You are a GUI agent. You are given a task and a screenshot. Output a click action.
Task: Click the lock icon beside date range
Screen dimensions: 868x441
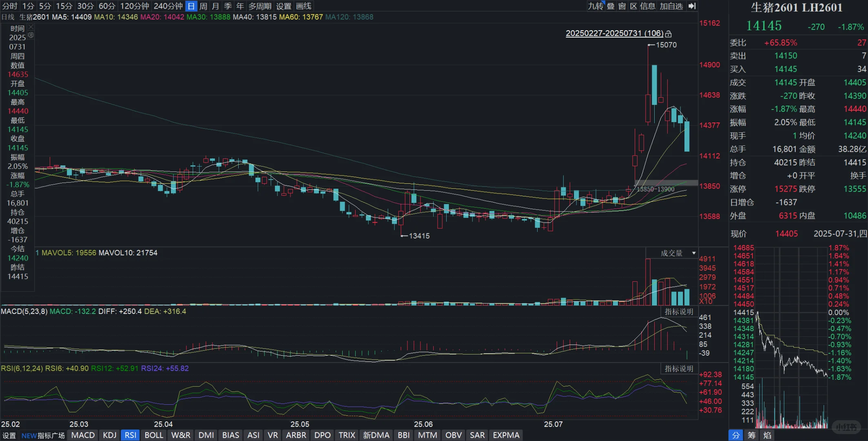click(x=668, y=34)
